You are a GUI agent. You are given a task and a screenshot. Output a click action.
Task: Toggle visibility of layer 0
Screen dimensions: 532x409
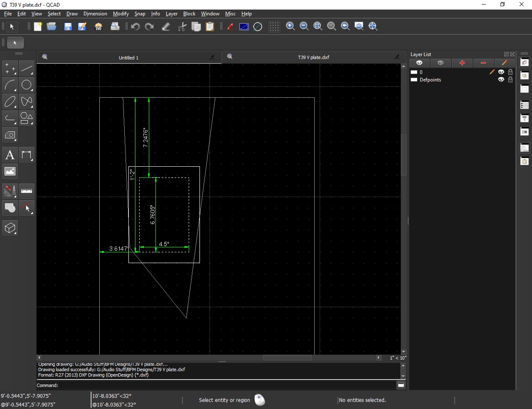(x=501, y=72)
